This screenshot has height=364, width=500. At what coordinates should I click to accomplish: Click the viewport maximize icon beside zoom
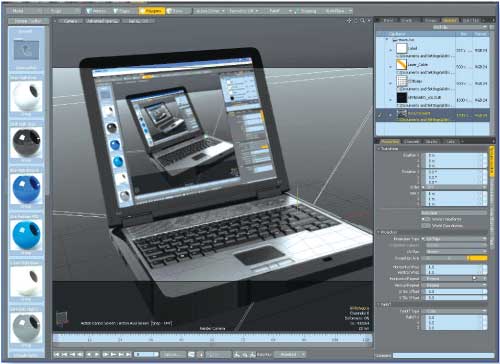369,21
